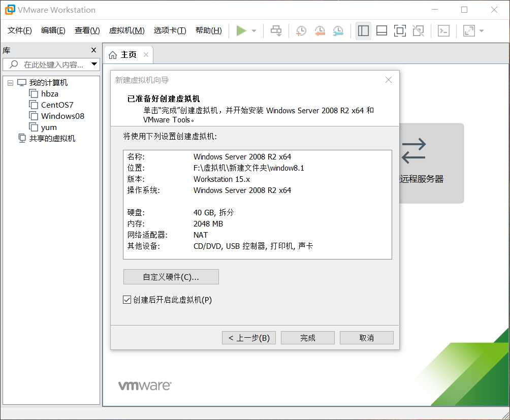Click the 2048 MB memory value
Viewport: 510px width, 420px height.
pos(208,223)
